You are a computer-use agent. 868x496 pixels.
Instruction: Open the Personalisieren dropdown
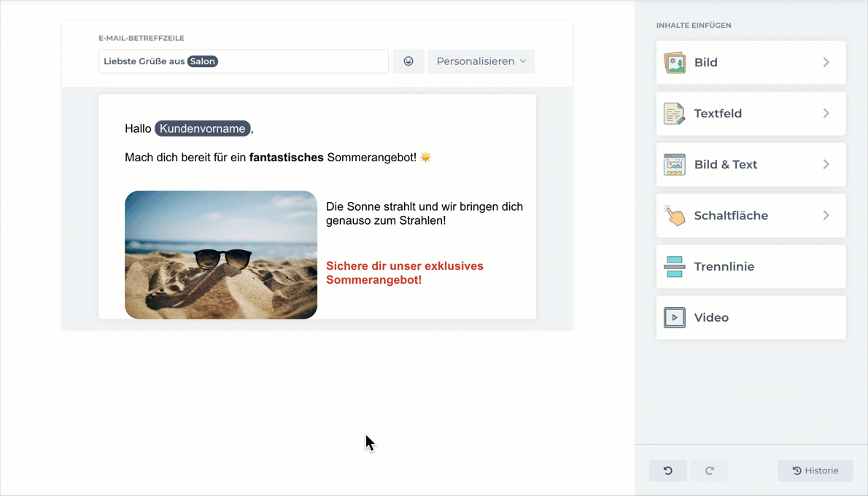(x=481, y=61)
